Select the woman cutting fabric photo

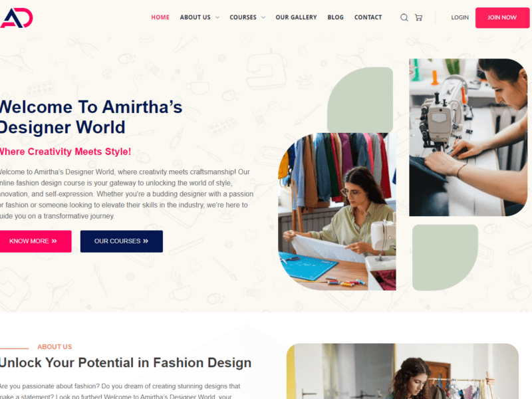(x=337, y=211)
